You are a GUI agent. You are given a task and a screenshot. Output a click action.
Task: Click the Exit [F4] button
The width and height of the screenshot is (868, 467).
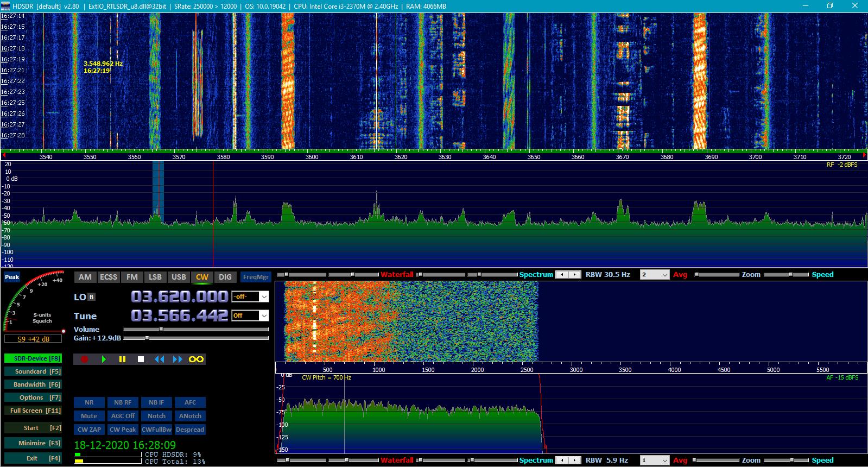tap(33, 458)
